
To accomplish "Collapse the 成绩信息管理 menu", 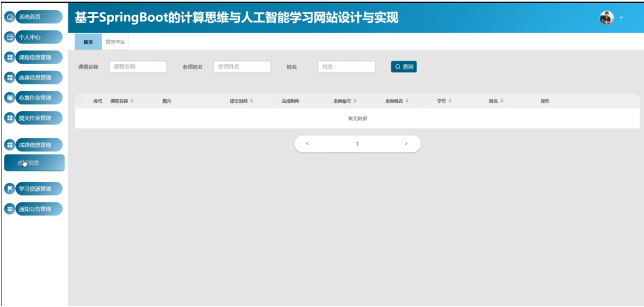I will (x=39, y=145).
